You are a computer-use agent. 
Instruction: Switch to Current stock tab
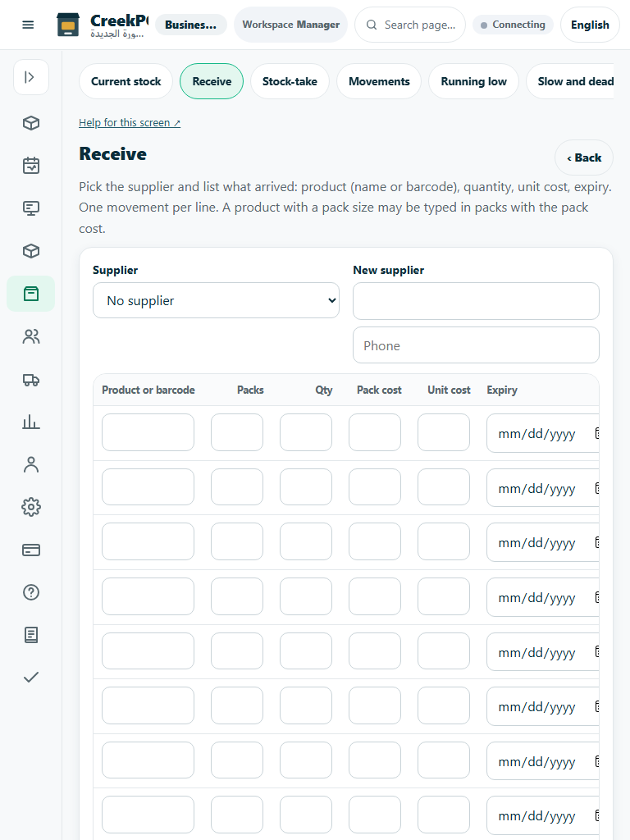[x=126, y=81]
